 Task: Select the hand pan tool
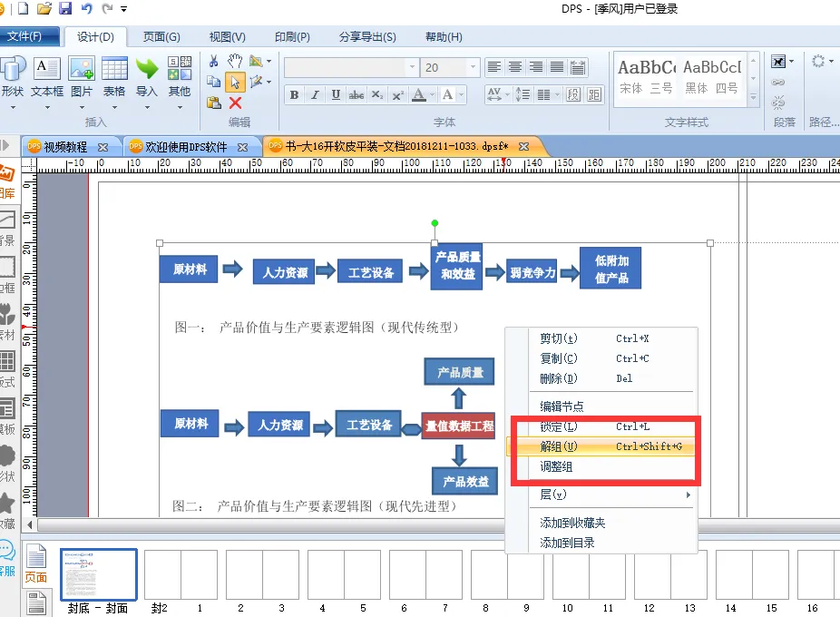click(235, 61)
